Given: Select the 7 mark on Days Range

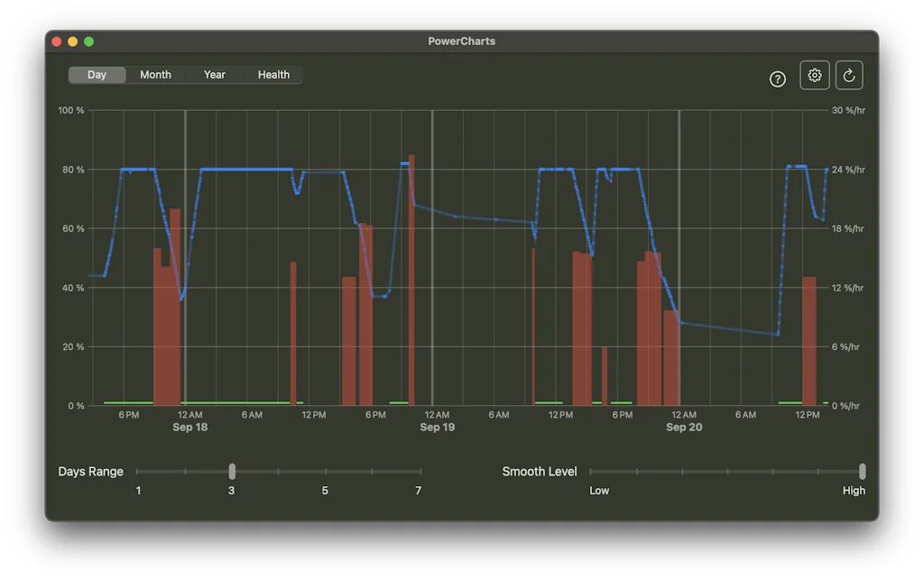Looking at the screenshot, I should point(418,491).
